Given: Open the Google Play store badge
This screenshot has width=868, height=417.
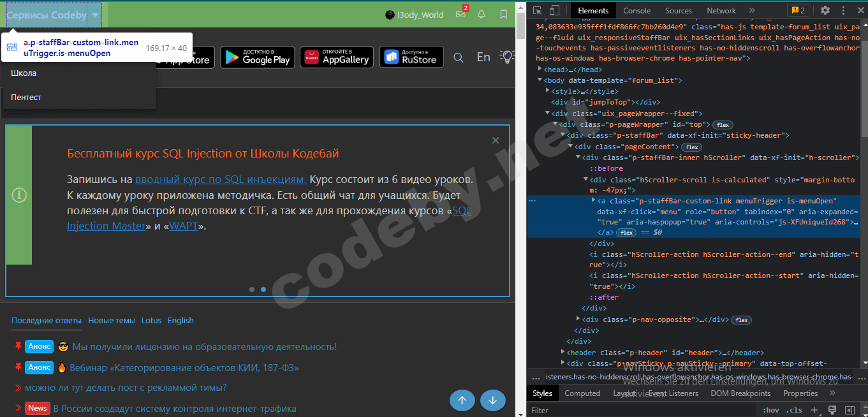Looking at the screenshot, I should (258, 57).
